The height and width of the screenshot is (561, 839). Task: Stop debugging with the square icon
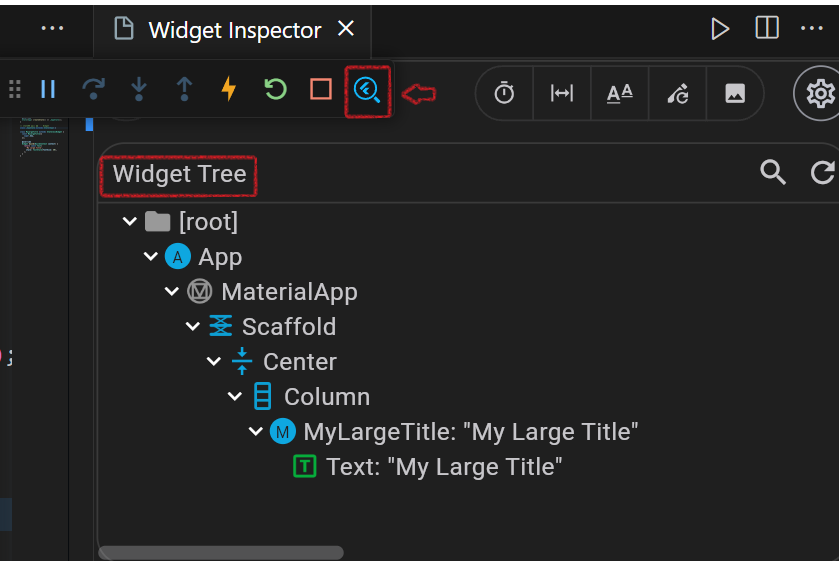[321, 89]
